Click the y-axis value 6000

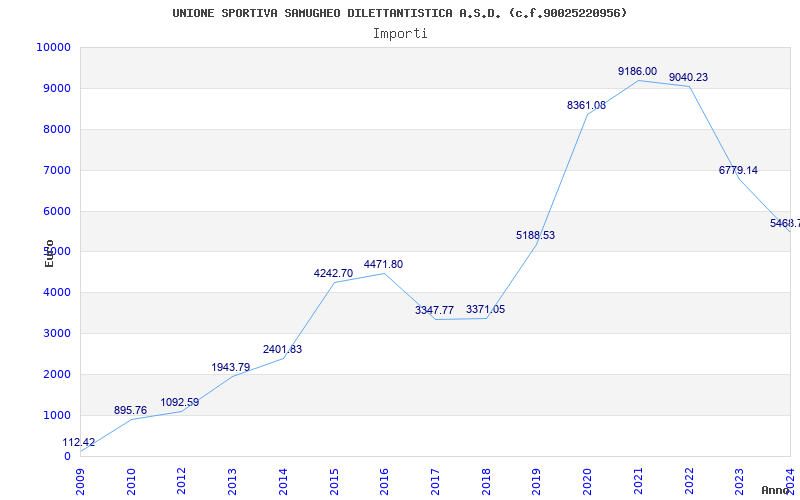(x=56, y=211)
